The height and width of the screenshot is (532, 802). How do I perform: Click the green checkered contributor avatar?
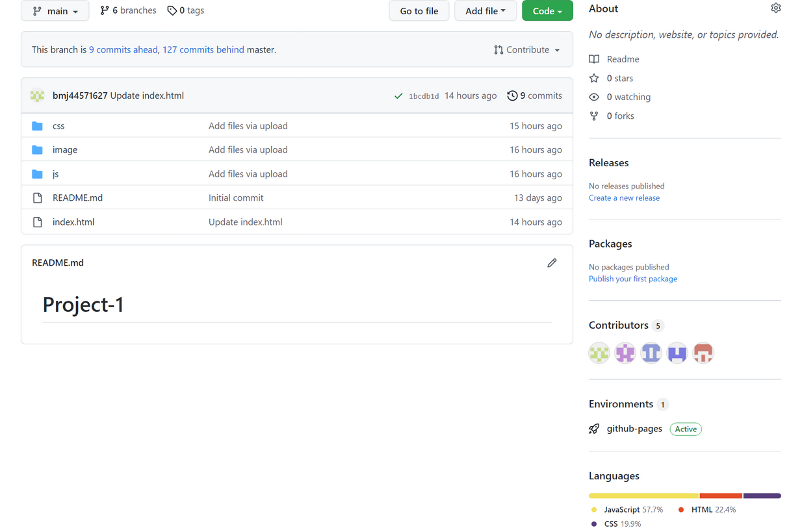click(599, 353)
